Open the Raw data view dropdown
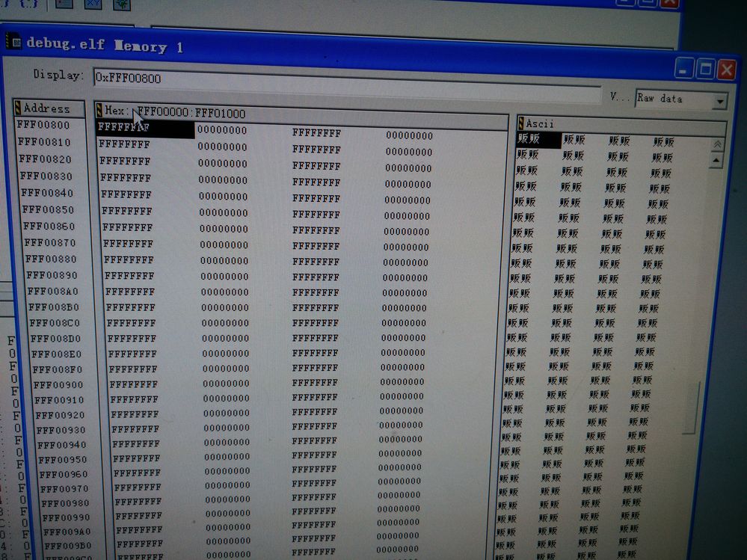The image size is (747, 560). point(720,101)
